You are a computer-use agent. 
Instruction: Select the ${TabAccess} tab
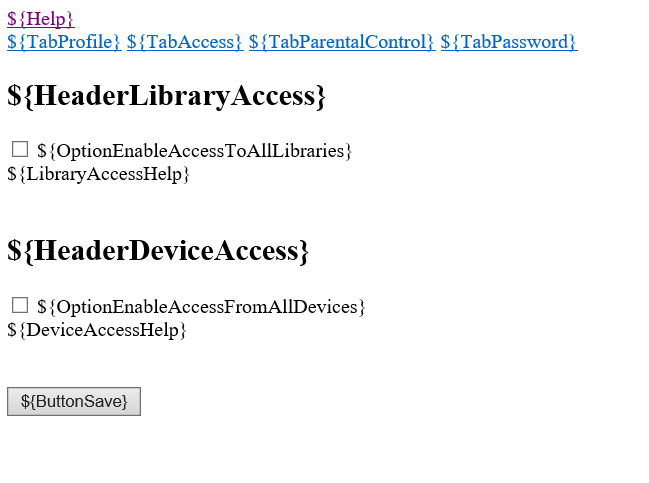[185, 41]
